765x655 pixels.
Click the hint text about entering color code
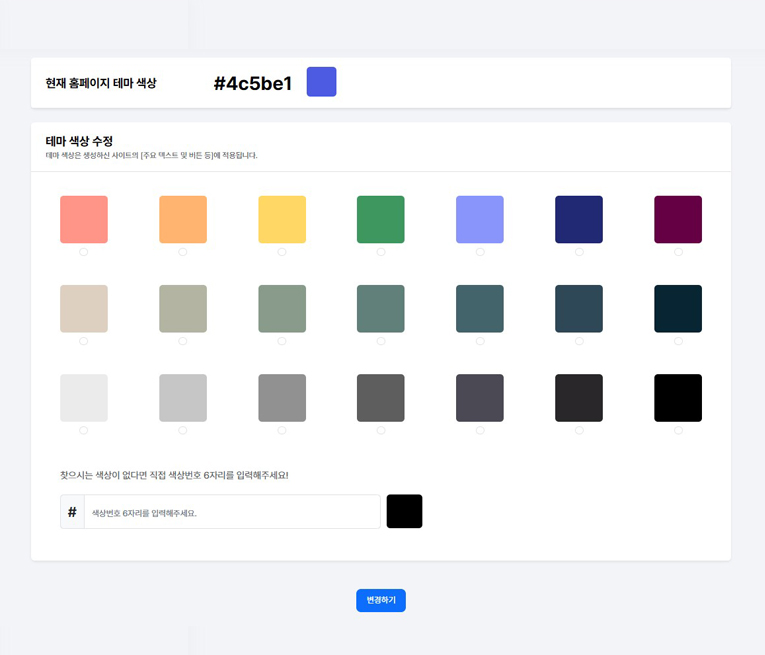174,475
